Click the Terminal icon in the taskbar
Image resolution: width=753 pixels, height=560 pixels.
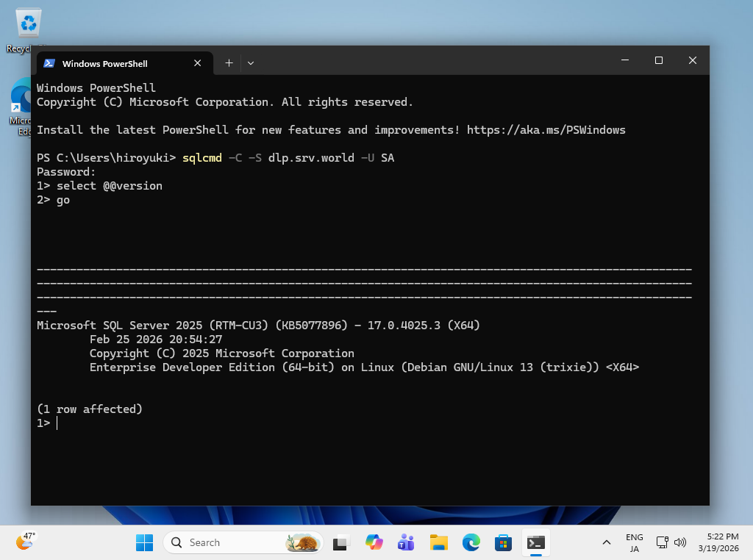(536, 542)
